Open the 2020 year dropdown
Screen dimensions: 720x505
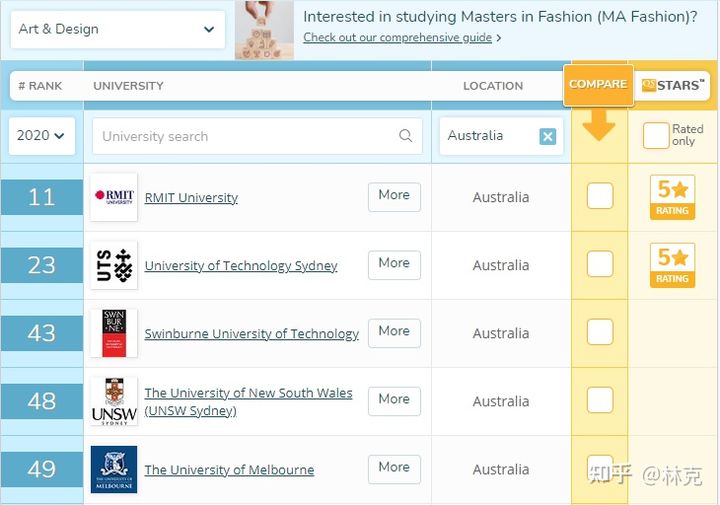pyautogui.click(x=42, y=136)
